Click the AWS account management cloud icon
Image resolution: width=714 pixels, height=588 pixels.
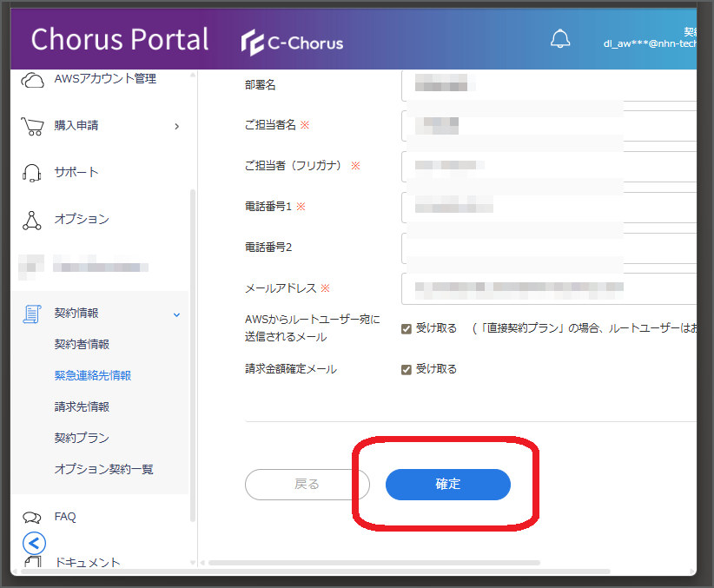tap(32, 80)
